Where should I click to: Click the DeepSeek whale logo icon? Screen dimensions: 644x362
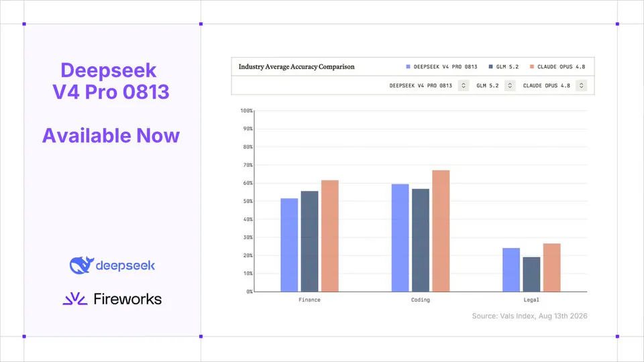81,265
